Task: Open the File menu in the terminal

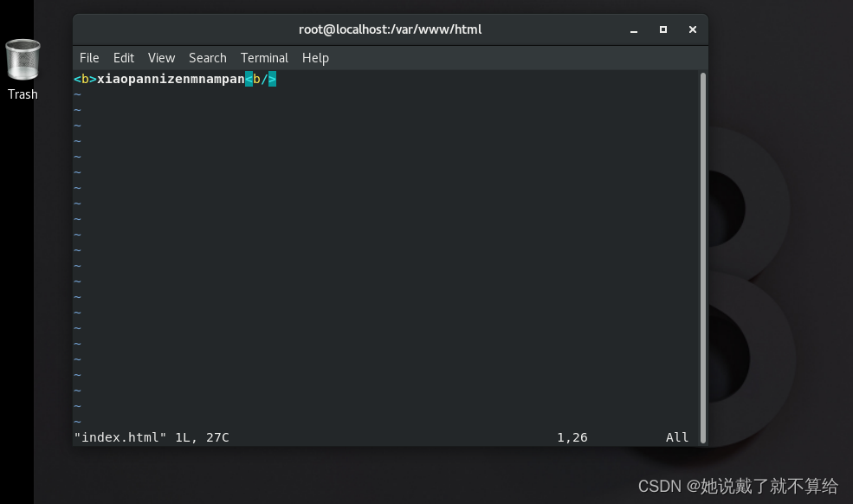Action: [89, 58]
